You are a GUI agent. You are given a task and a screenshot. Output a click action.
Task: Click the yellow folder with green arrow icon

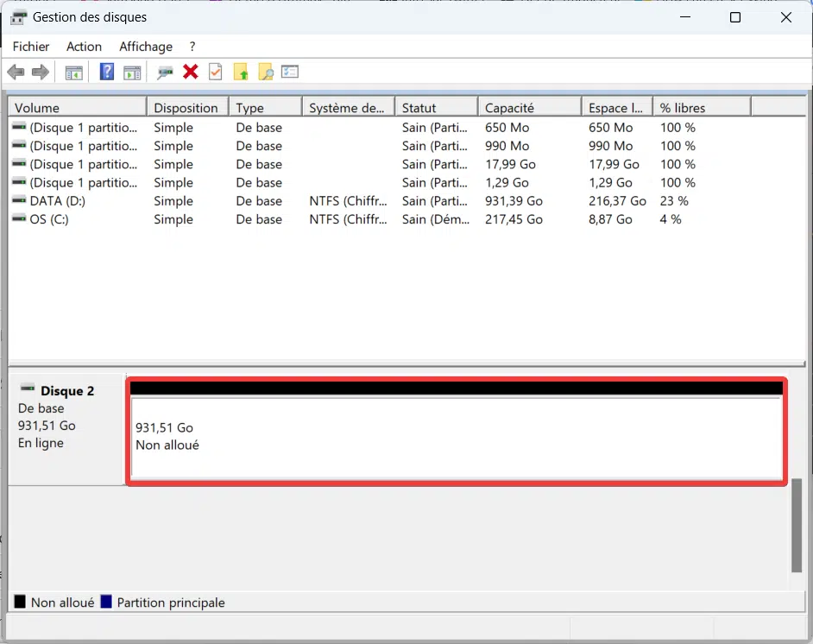coord(241,73)
